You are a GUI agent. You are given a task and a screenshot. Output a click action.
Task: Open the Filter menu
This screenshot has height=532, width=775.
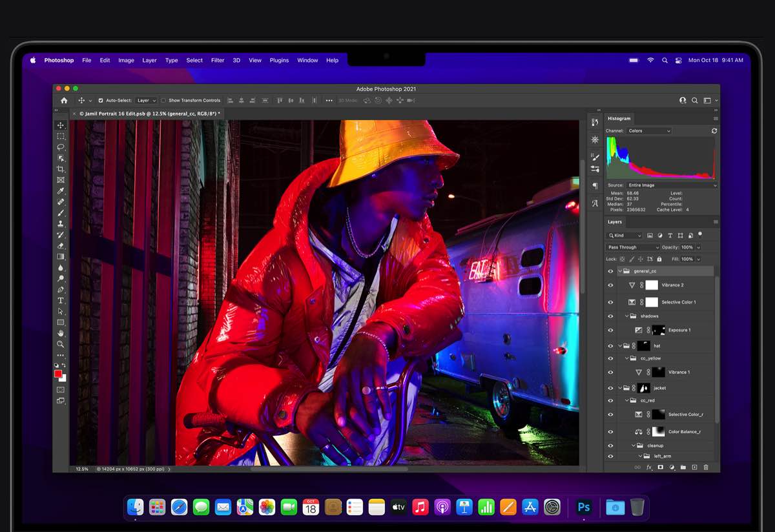coord(218,60)
